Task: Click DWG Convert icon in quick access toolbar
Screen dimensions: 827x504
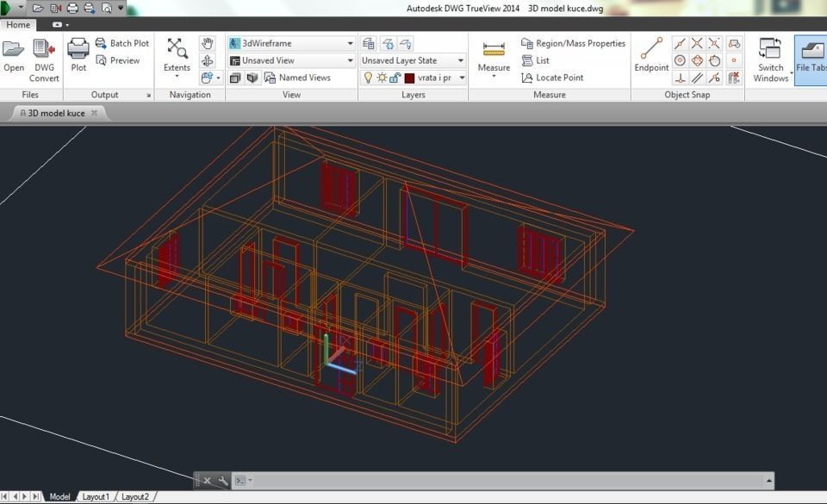Action: click(x=55, y=8)
